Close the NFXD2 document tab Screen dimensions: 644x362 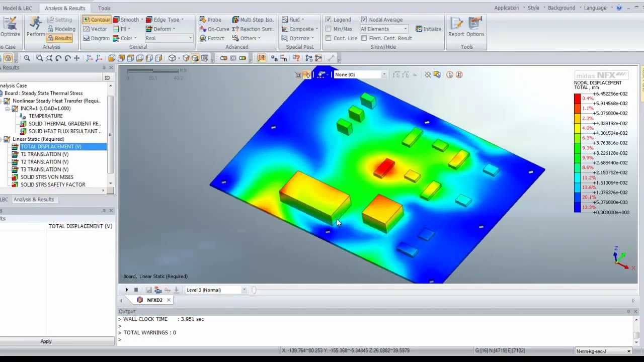tap(169, 300)
